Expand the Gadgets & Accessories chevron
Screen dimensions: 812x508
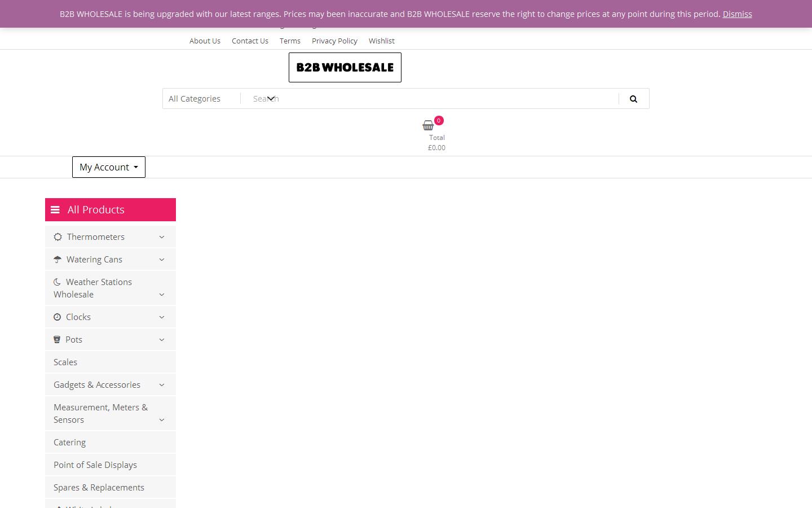tap(162, 385)
